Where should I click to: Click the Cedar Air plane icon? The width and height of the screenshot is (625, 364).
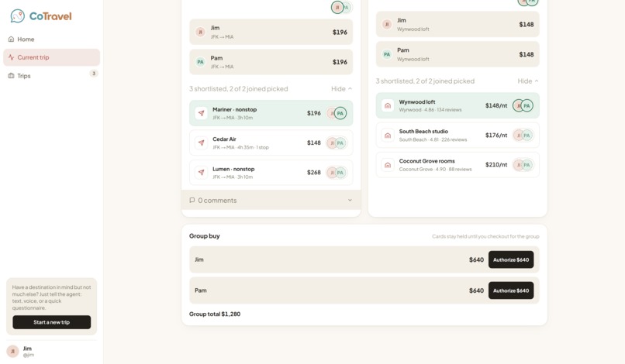tap(202, 143)
